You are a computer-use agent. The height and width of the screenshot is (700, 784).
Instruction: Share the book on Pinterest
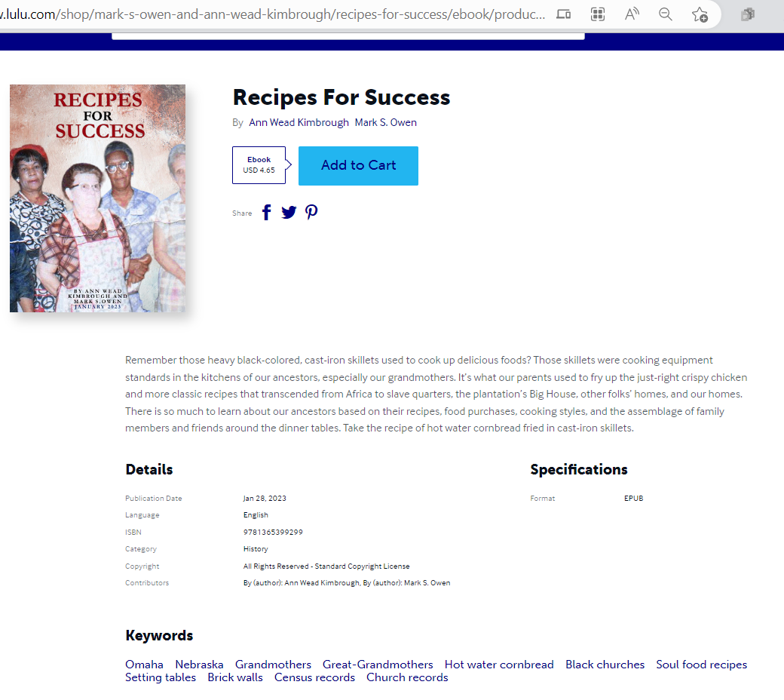tap(311, 212)
